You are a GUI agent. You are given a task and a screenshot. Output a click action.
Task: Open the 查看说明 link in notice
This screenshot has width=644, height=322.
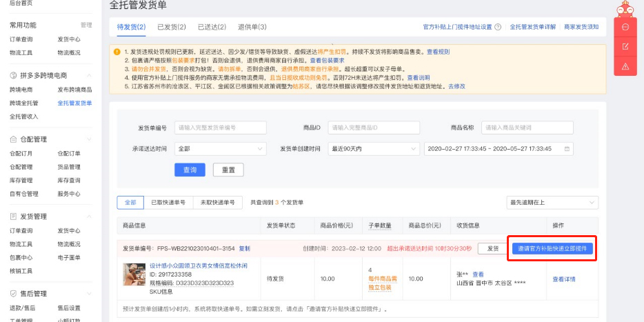coord(419,78)
